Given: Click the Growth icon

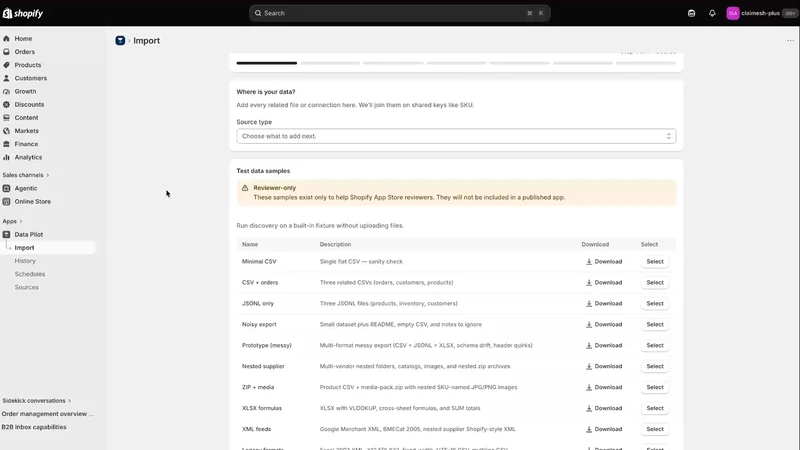Looking at the screenshot, I should pos(6,91).
